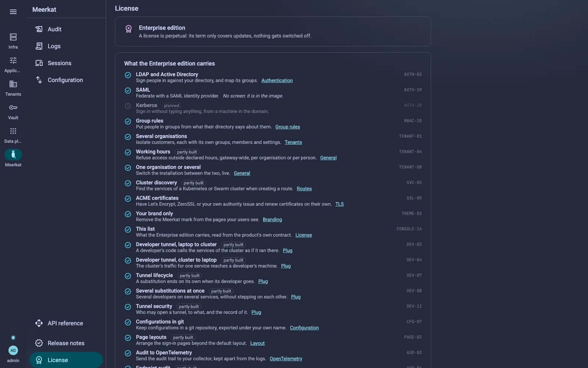Open the admin avatar badge
588x368 pixels.
[13, 350]
